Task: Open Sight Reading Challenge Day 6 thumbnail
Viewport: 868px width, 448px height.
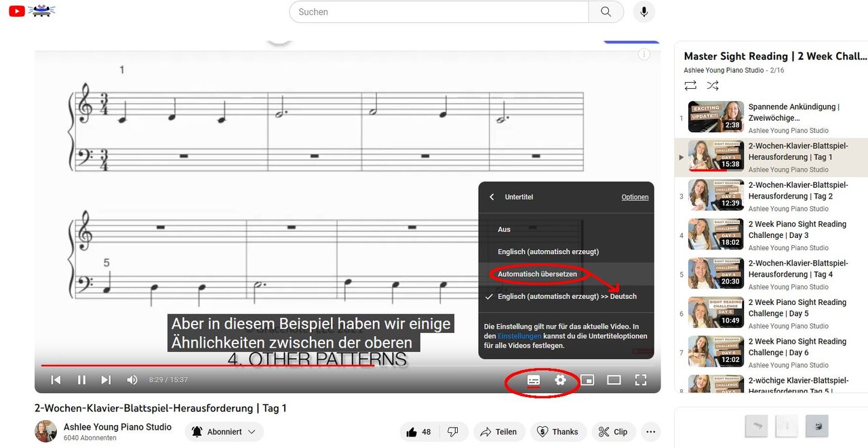Action: tap(715, 351)
